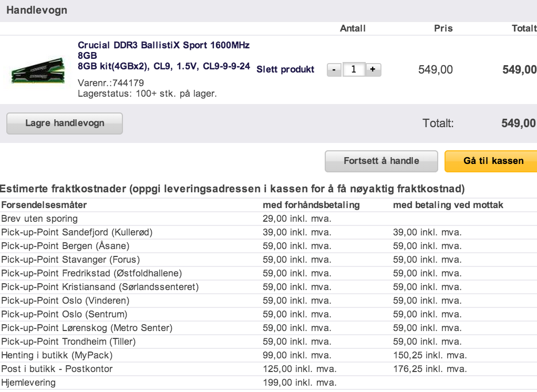The image size is (537, 392).
Task: Open the Crucial DDR3 BallistiX Sport product link
Action: point(164,56)
